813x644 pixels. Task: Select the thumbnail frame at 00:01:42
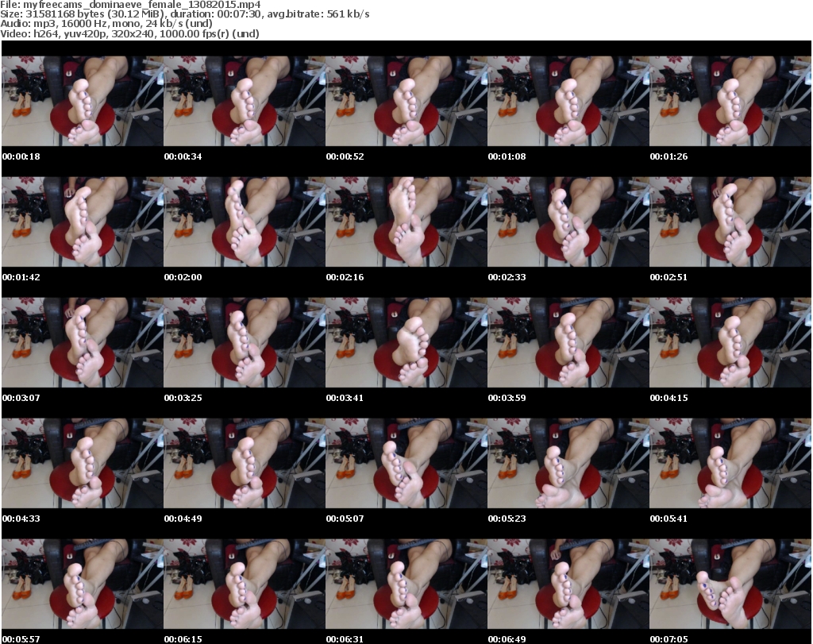coord(83,222)
